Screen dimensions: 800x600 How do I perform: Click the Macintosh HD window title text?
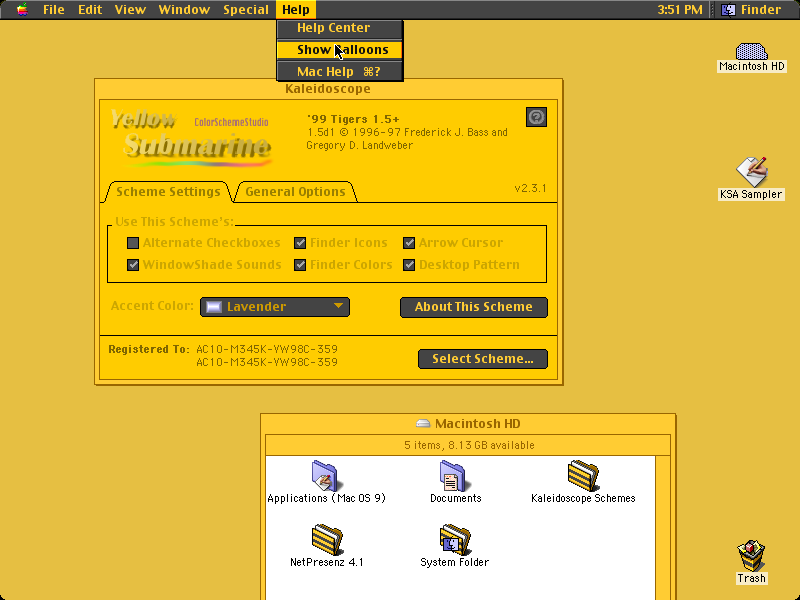478,424
